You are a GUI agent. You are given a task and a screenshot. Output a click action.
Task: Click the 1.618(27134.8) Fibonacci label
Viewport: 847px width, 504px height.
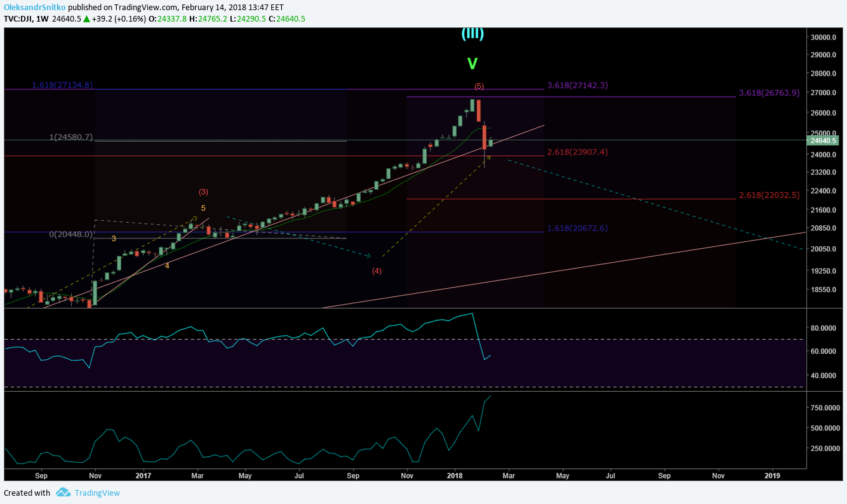tap(63, 85)
